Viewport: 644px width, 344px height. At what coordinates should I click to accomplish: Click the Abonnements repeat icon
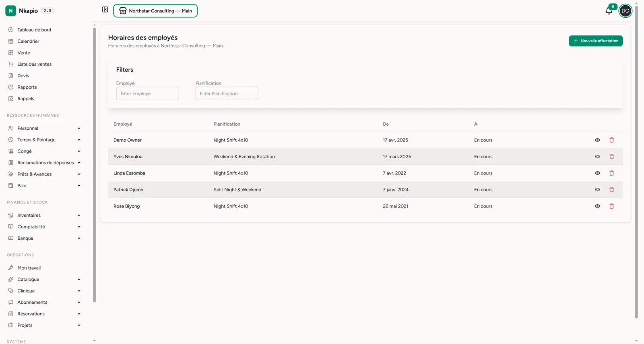coord(11,303)
